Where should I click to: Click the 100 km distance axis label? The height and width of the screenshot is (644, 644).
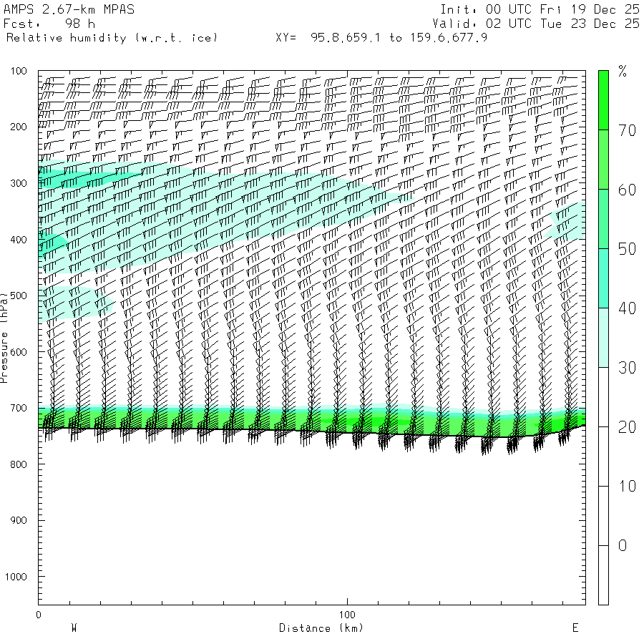click(x=347, y=615)
